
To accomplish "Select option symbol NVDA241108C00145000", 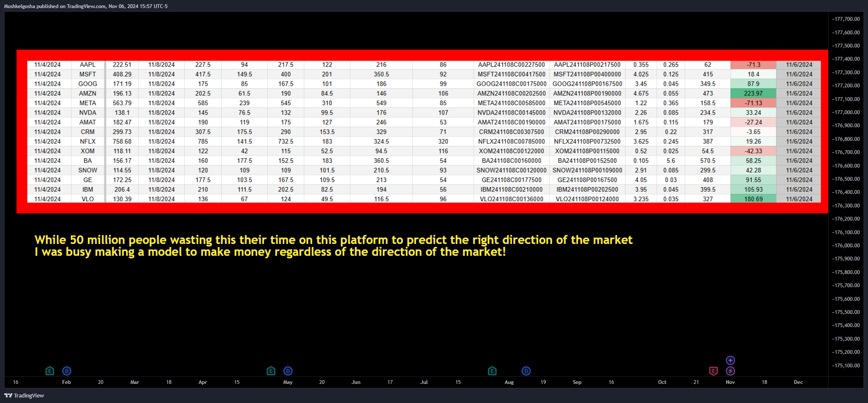I will click(x=512, y=113).
